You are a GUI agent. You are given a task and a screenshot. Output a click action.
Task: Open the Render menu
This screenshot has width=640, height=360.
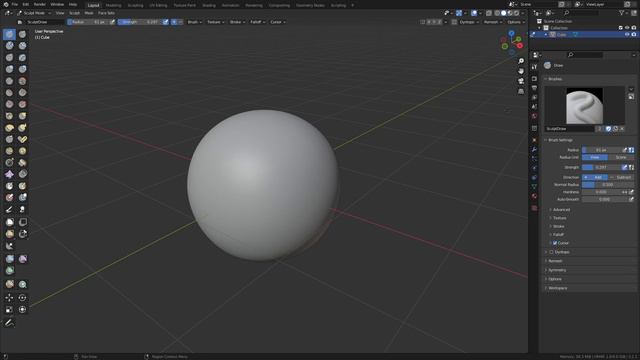(x=40, y=4)
